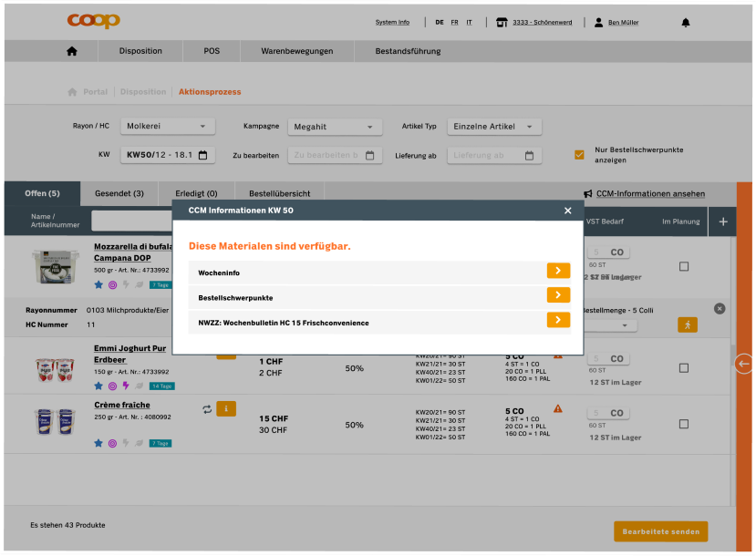Screen dimensions: 756x556
Task: Click the purple target icon on Mozzarella
Action: click(112, 284)
